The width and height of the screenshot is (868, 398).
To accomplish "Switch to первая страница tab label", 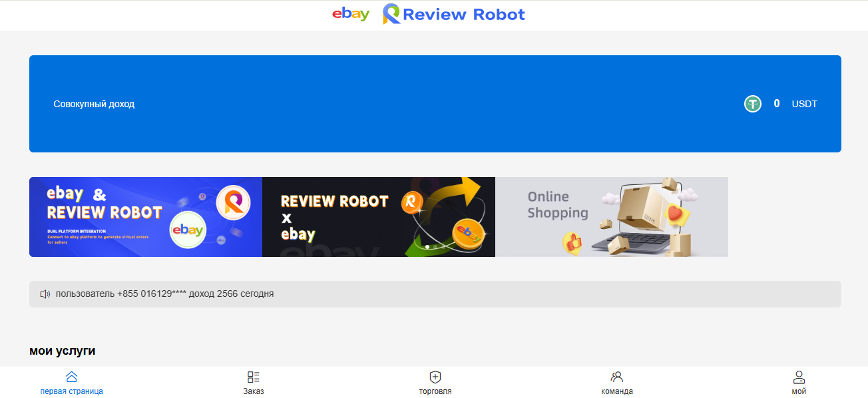I will click(x=72, y=391).
